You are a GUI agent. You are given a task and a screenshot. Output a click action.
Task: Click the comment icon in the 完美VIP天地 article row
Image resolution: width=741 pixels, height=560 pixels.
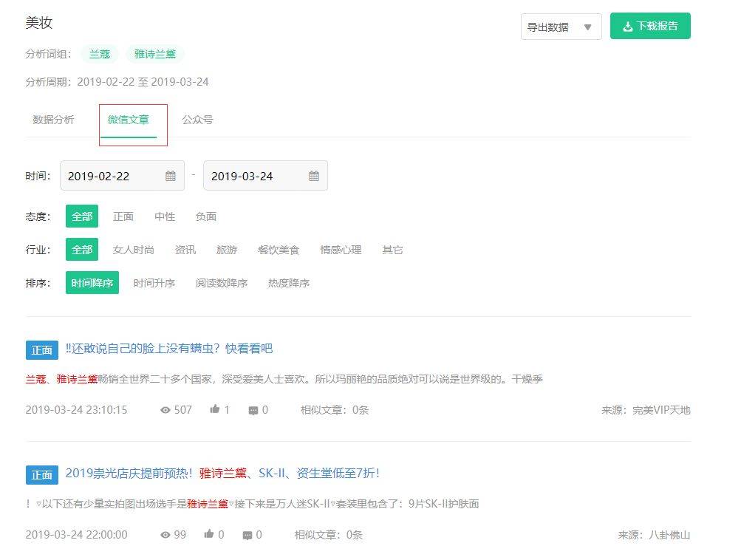[x=253, y=410]
